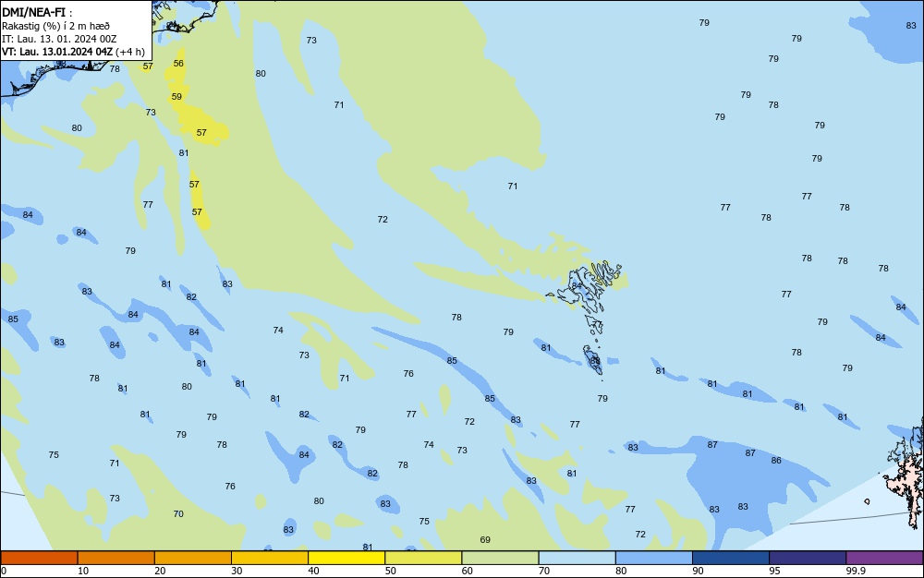Click the 99.9 legend tick label
Image resolution: width=924 pixels, height=578 pixels.
[856, 571]
